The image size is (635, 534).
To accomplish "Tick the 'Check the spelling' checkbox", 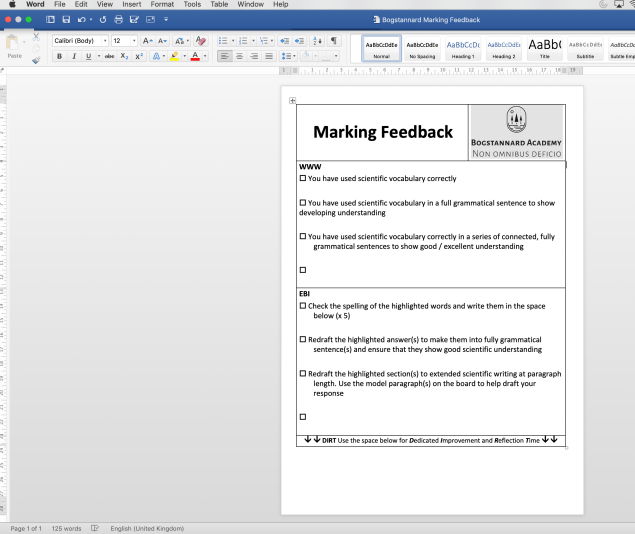I will coord(303,306).
